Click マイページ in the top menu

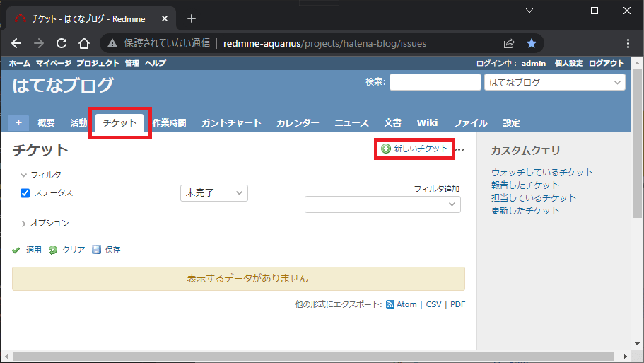coord(54,63)
